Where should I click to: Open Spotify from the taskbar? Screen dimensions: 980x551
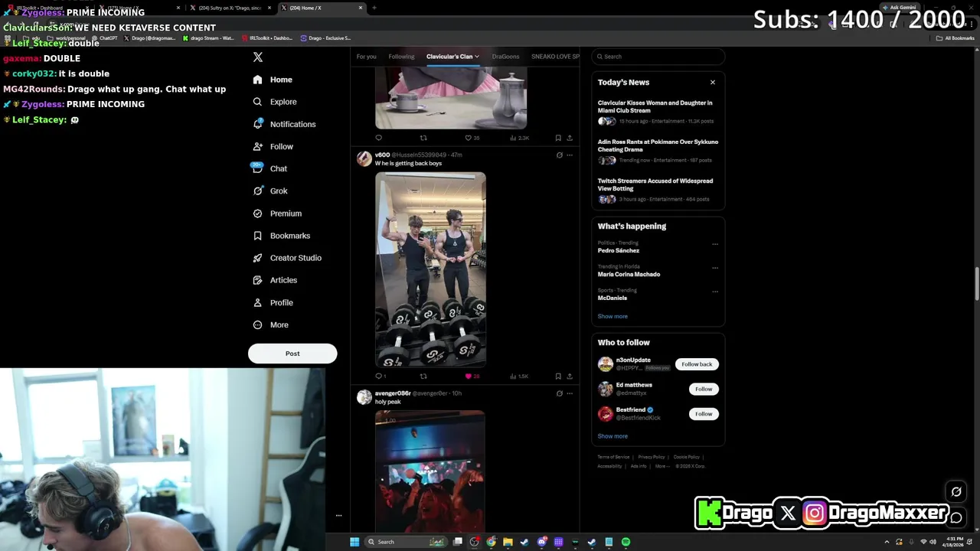[626, 542]
